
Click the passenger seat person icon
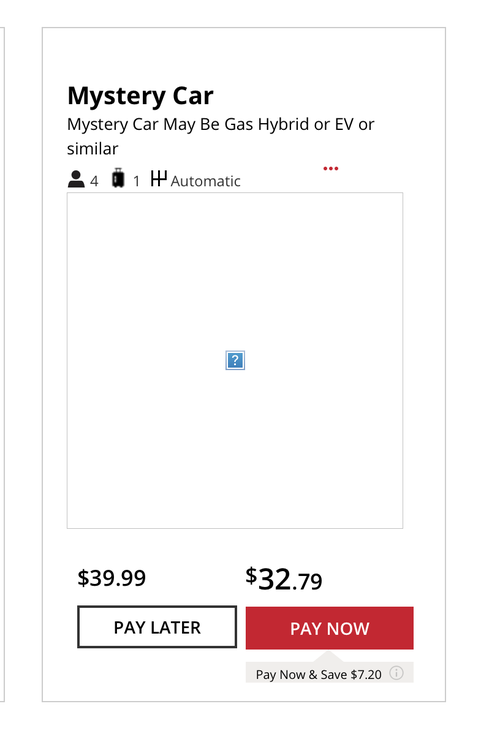coord(76,179)
